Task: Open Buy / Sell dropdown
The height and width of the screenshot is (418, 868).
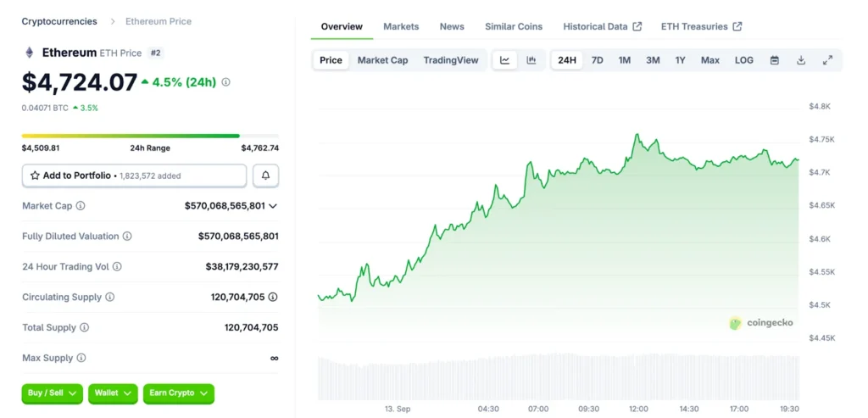Action: [x=52, y=393]
